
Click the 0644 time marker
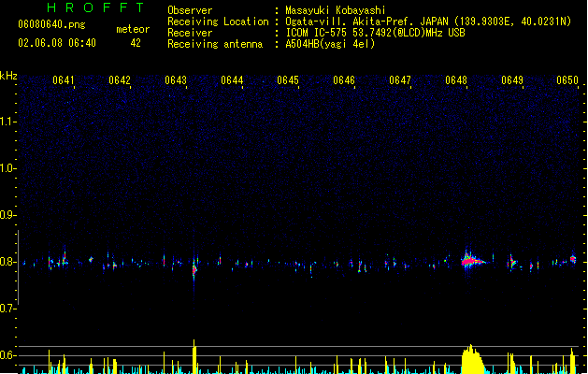[x=232, y=80]
